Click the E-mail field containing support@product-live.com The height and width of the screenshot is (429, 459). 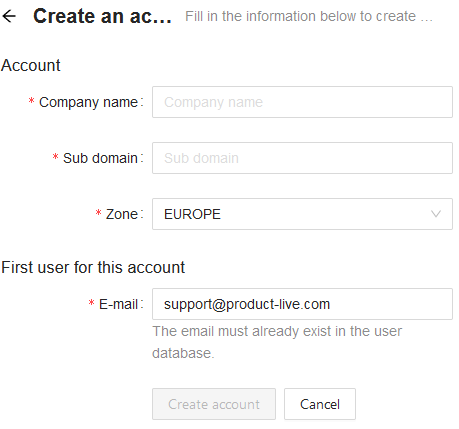point(302,304)
